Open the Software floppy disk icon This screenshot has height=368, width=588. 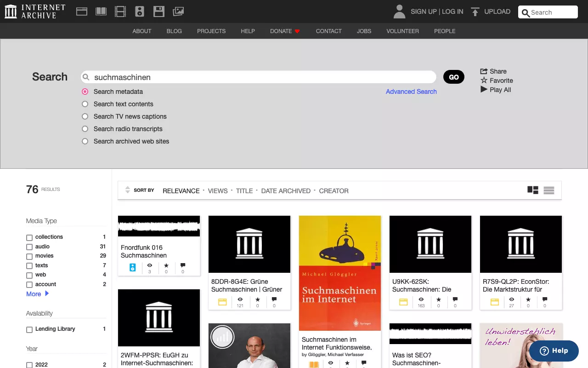click(159, 11)
